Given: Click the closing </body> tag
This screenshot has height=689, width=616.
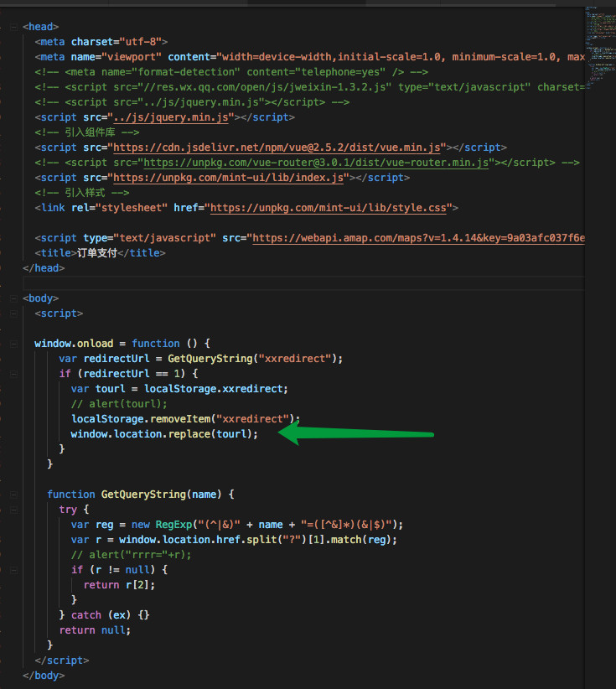Looking at the screenshot, I should (44, 676).
